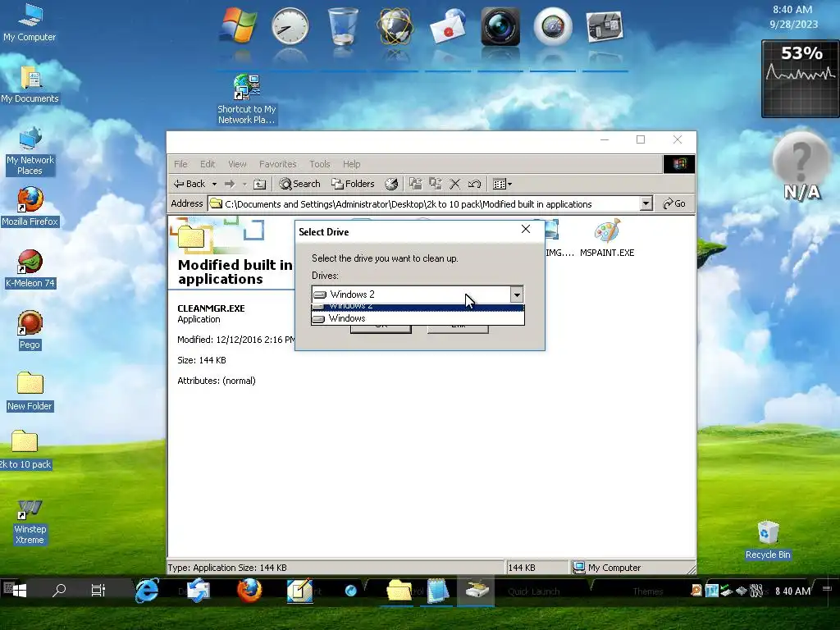Click the address bar path field
Screen dimensions: 840x630
click(x=423, y=203)
